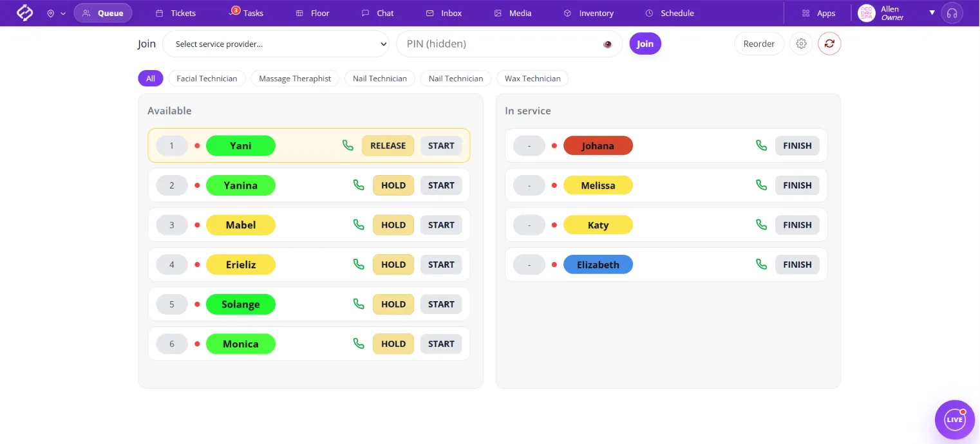Start service for Yani
This screenshot has height=444, width=980.
click(441, 145)
